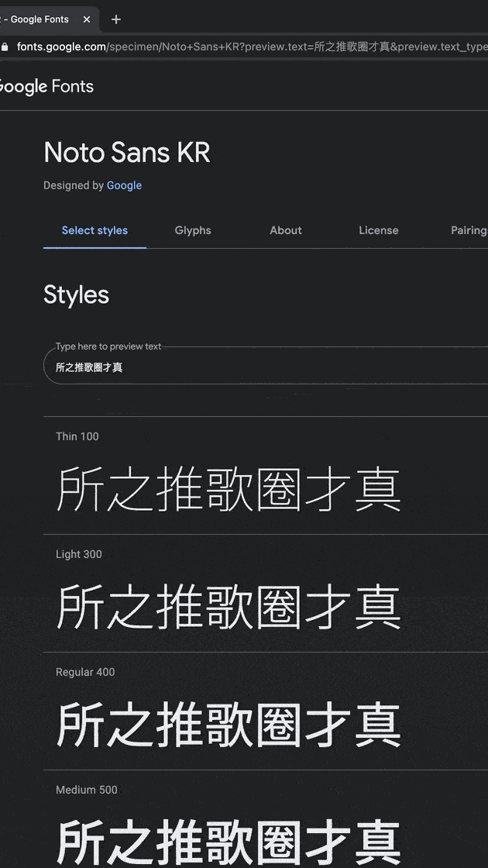Click the preview text input field
The width and height of the screenshot is (488, 868).
(x=263, y=367)
